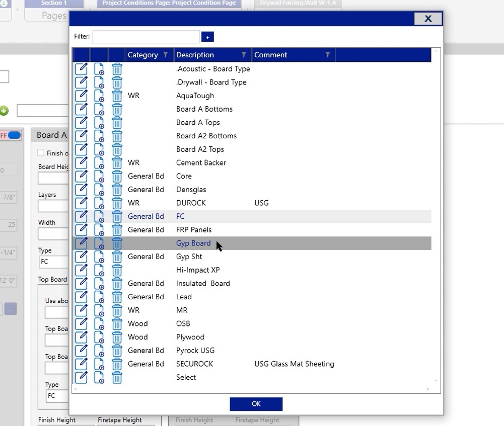Click the copy icon for Cement Backer row
504x426 pixels.
pyautogui.click(x=99, y=163)
